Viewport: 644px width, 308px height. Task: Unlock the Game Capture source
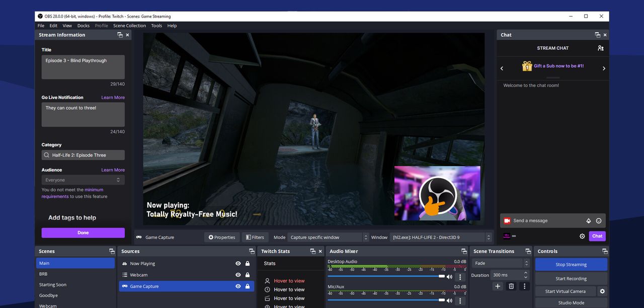[x=248, y=286]
